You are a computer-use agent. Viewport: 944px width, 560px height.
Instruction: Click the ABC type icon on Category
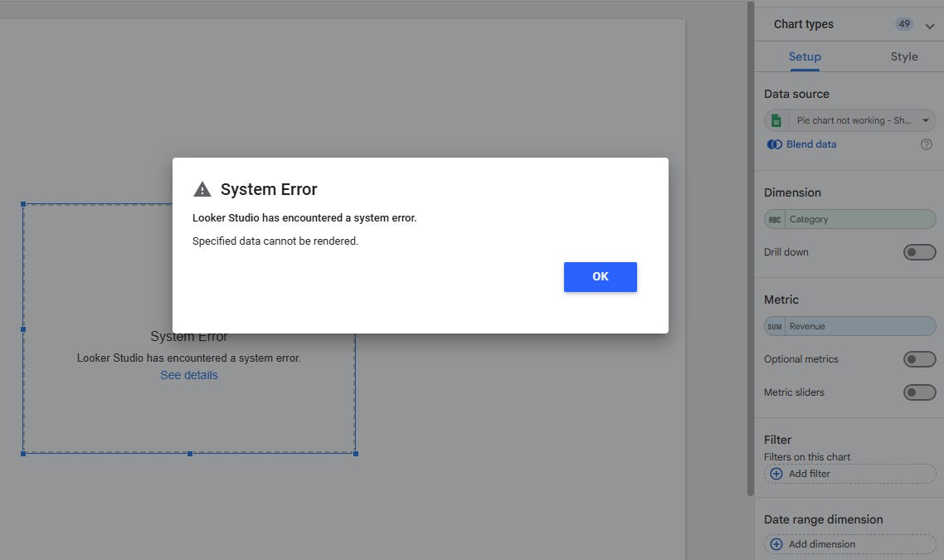coord(775,220)
